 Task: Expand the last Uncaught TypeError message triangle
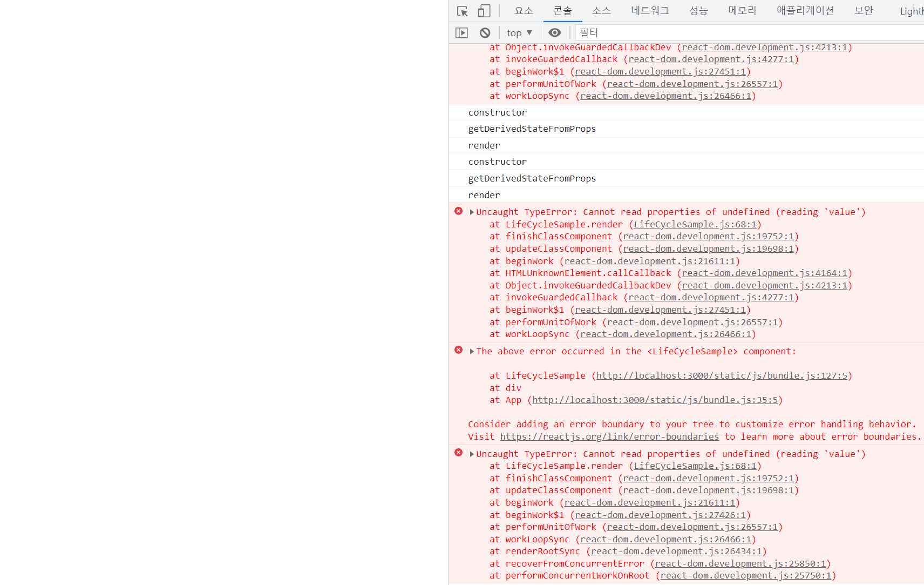(472, 454)
